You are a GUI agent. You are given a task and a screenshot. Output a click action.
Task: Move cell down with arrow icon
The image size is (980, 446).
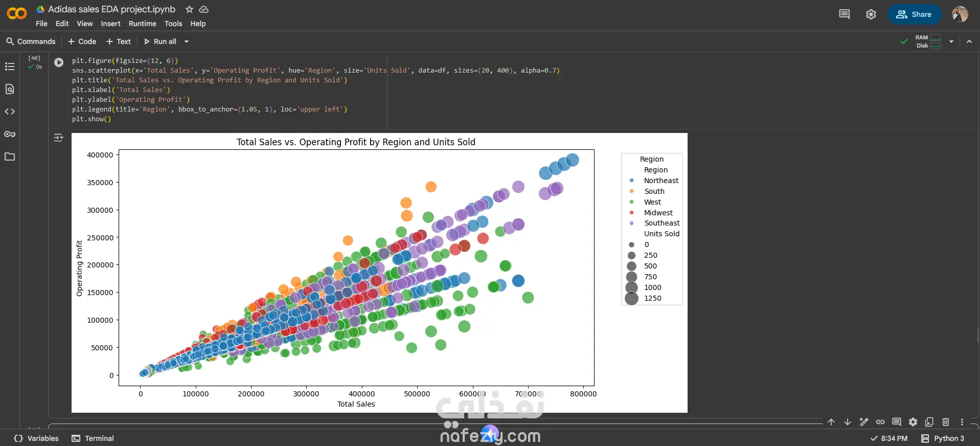[x=848, y=422]
